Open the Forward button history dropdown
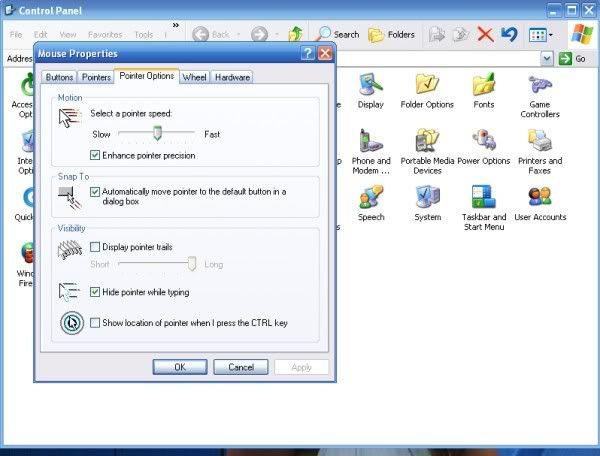This screenshot has height=456, width=600. [277, 35]
